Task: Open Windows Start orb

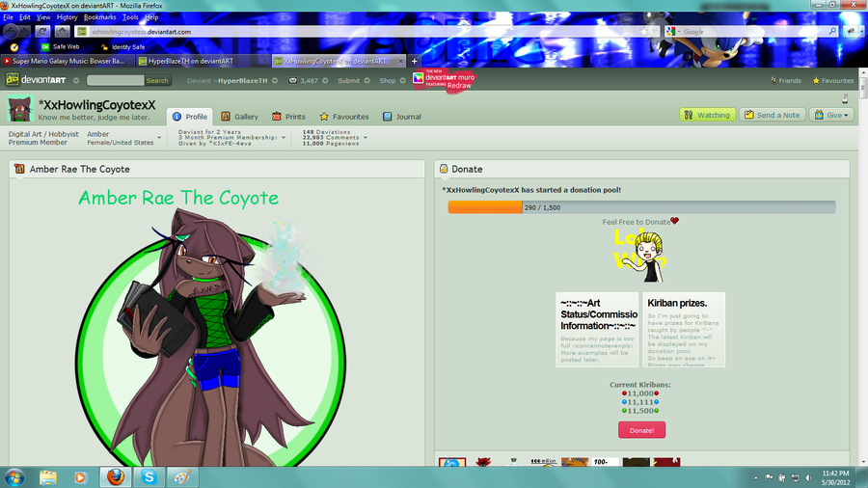Action: point(14,477)
